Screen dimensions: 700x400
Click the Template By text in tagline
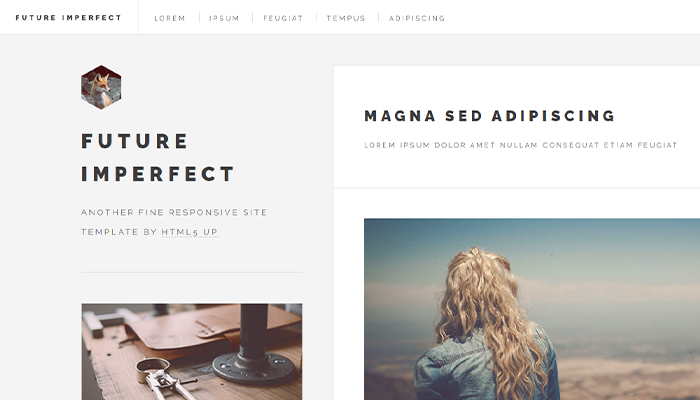tap(119, 232)
